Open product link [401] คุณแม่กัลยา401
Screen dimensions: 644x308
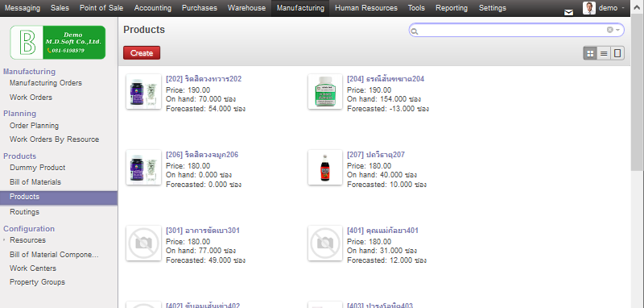(x=383, y=231)
